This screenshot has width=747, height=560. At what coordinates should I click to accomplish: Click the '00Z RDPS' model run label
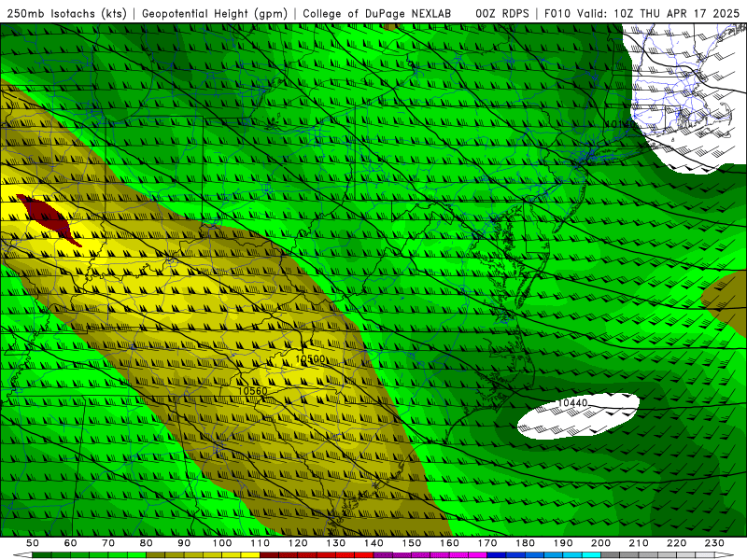(502, 13)
